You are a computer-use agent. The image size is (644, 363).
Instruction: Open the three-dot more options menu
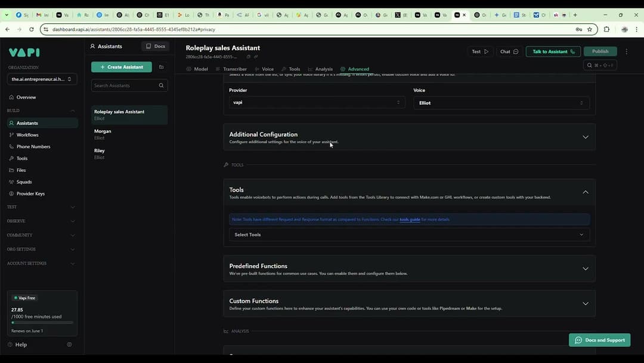(x=626, y=52)
